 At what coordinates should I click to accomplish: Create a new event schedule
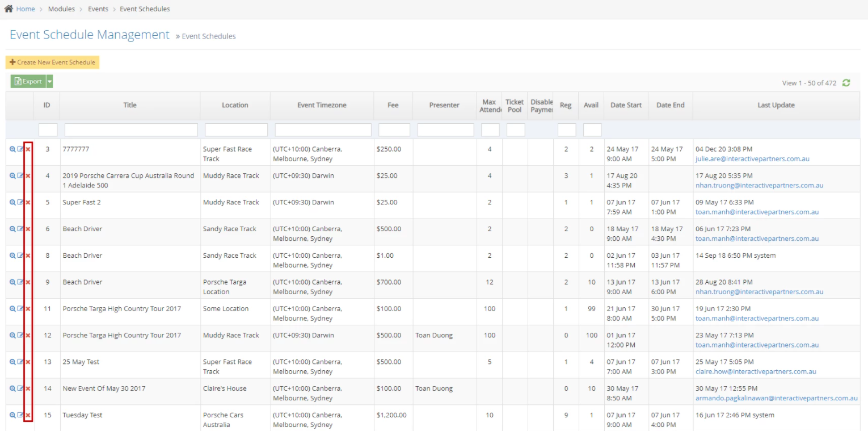(52, 62)
